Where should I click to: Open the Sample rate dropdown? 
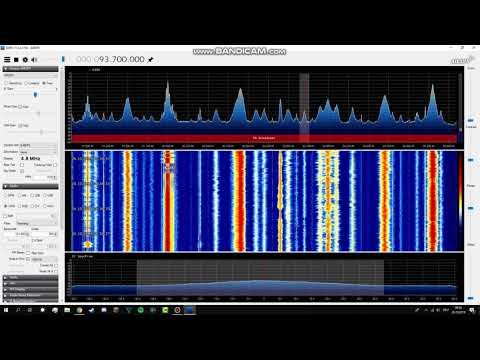[x=39, y=145]
